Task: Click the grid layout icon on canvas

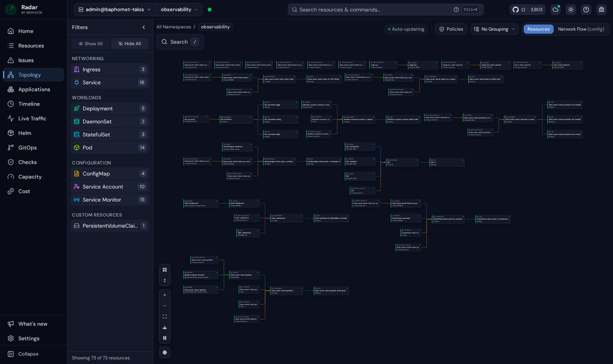Action: pos(165,270)
